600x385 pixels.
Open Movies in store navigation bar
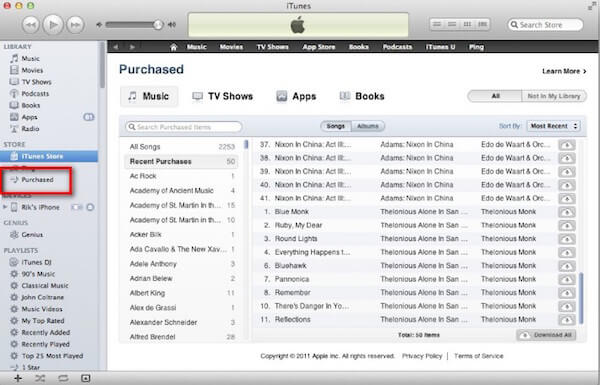(231, 47)
